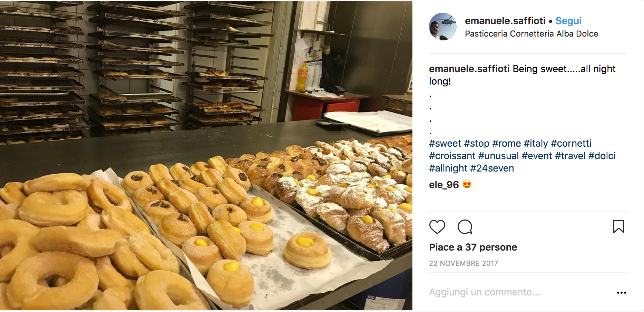Image resolution: width=644 pixels, height=312 pixels.
Task: Open the #cornetti hashtag
Action: (x=571, y=144)
